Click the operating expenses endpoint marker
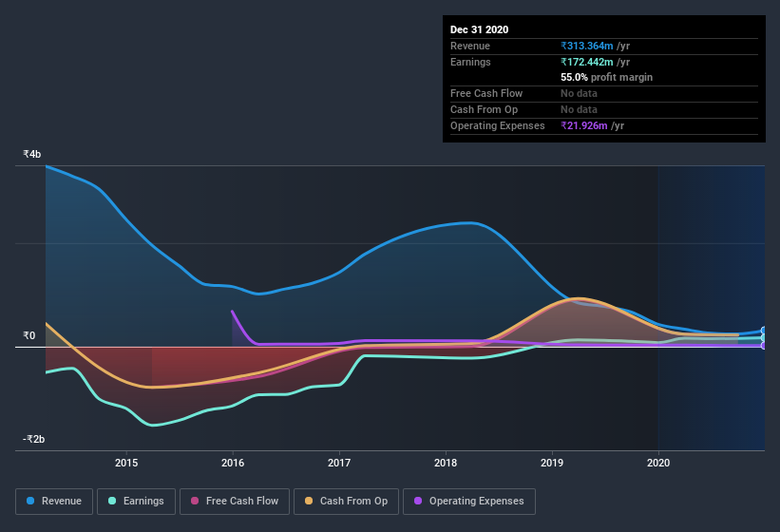 (764, 346)
